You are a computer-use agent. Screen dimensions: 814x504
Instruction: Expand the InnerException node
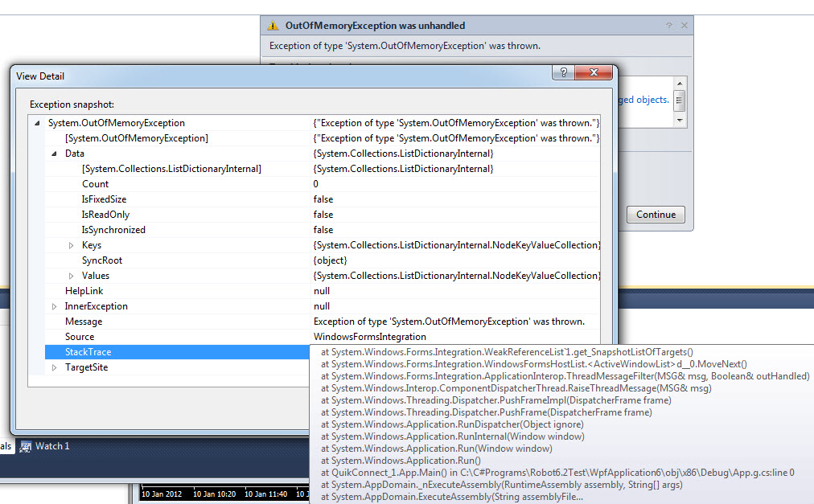point(54,306)
